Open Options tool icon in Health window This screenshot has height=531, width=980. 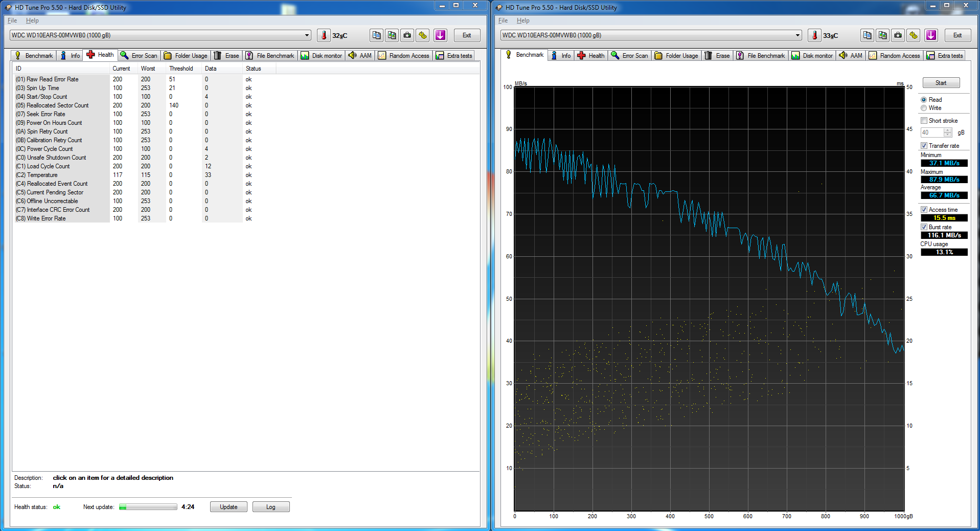point(423,35)
